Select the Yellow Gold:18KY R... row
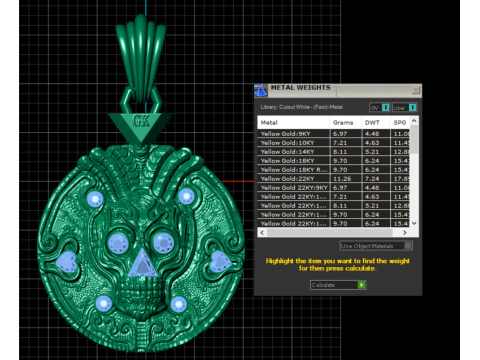The image size is (480, 360). tap(334, 170)
